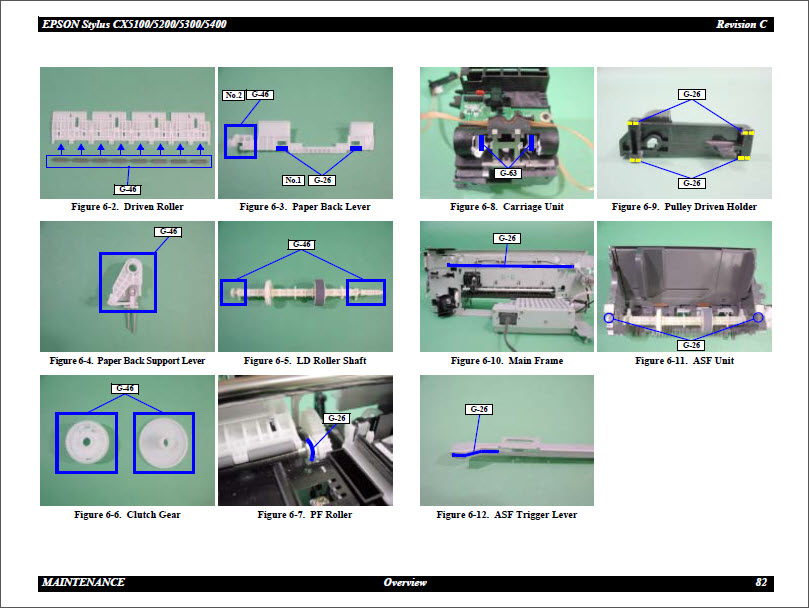Click the PF Roller photo

[305, 440]
